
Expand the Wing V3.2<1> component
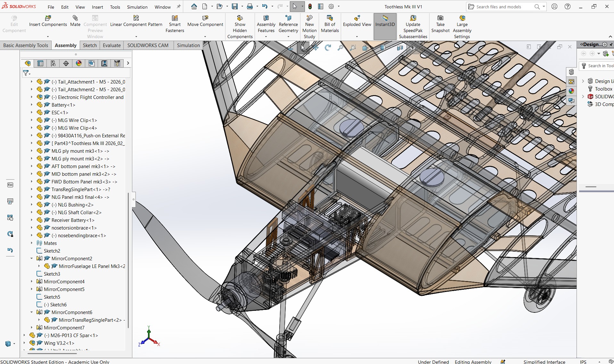[24, 343]
